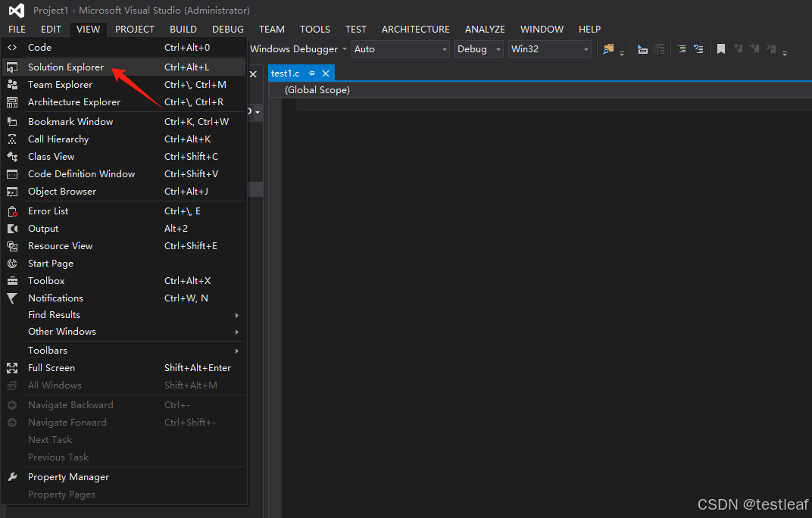Switch to the test1.c tab

click(286, 73)
